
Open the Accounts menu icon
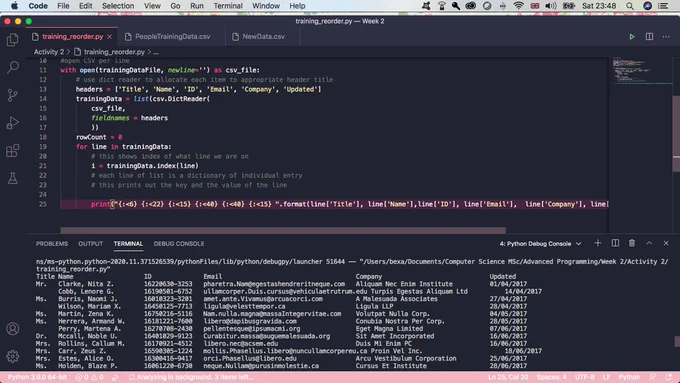[13, 329]
